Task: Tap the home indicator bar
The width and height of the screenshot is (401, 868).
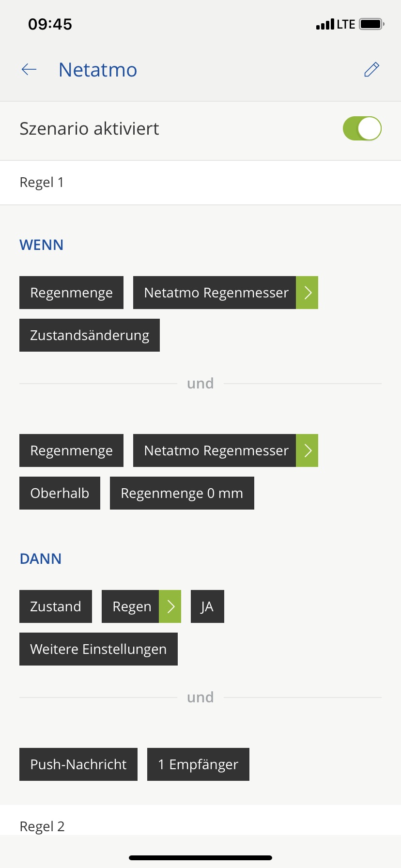Action: point(200,857)
